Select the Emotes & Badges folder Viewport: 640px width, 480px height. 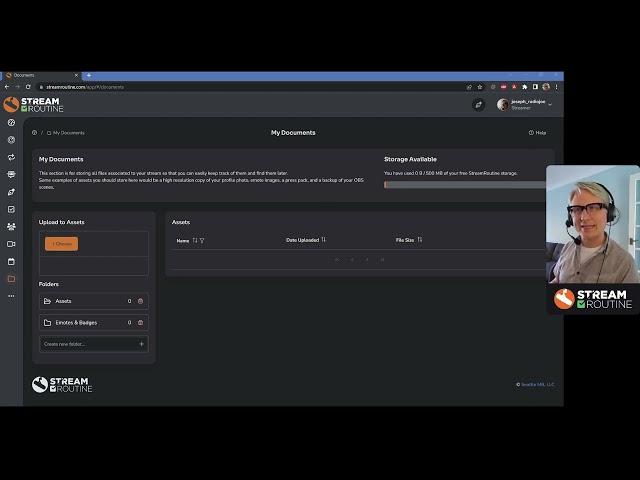tap(93, 322)
